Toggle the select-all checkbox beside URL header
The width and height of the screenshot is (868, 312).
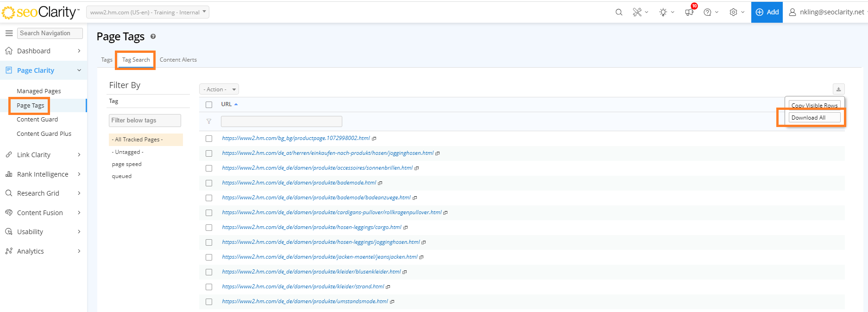(209, 105)
